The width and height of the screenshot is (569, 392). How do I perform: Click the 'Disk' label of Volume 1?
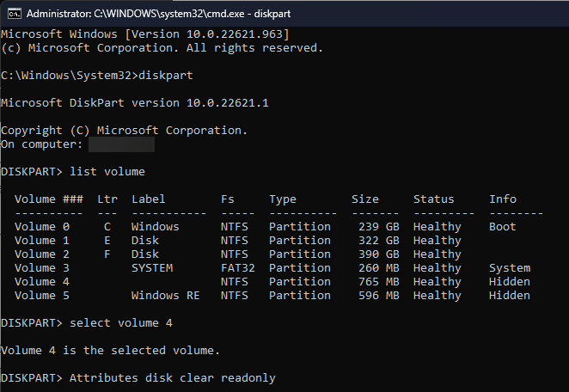point(145,241)
